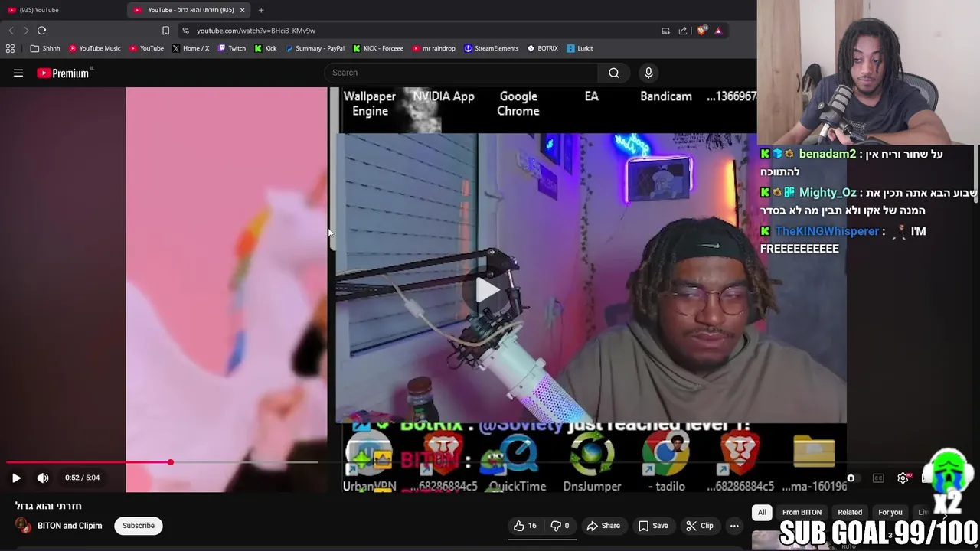The height and width of the screenshot is (551, 980).
Task: Reload the YouTube page
Action: pyautogui.click(x=42, y=31)
